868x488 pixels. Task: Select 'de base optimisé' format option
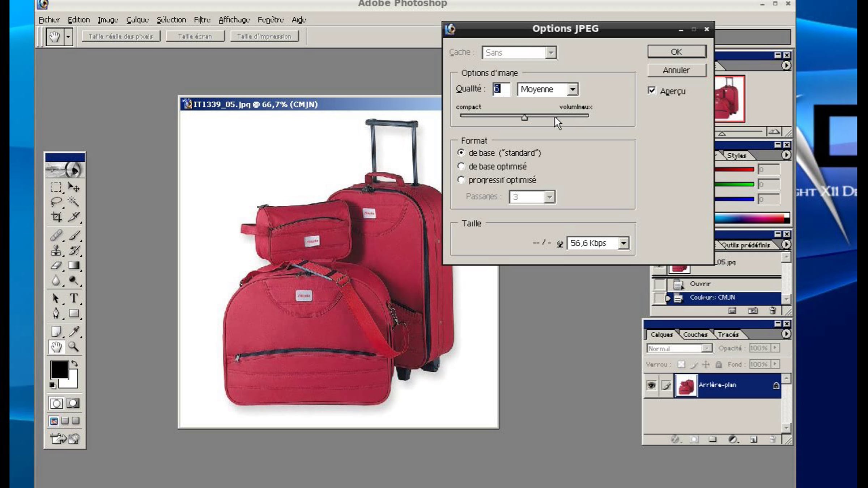pos(461,166)
